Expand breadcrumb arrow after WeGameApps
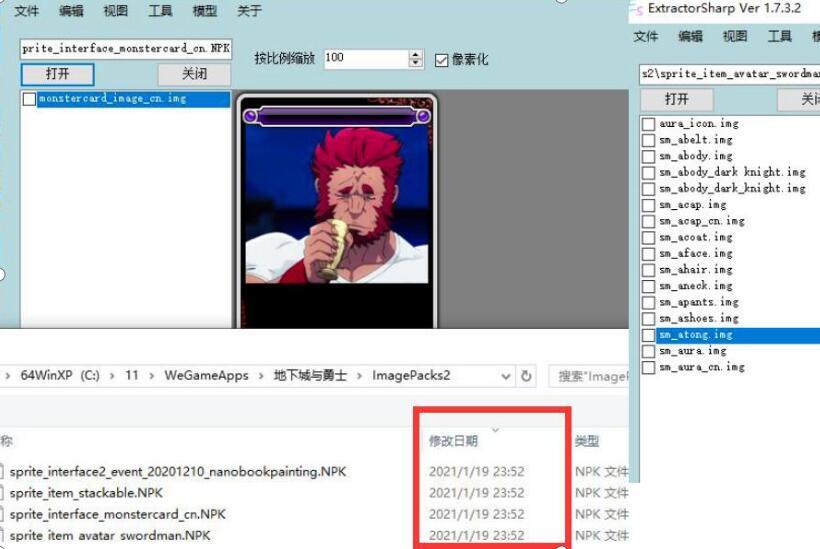Image resolution: width=820 pixels, height=549 pixels. [260, 376]
